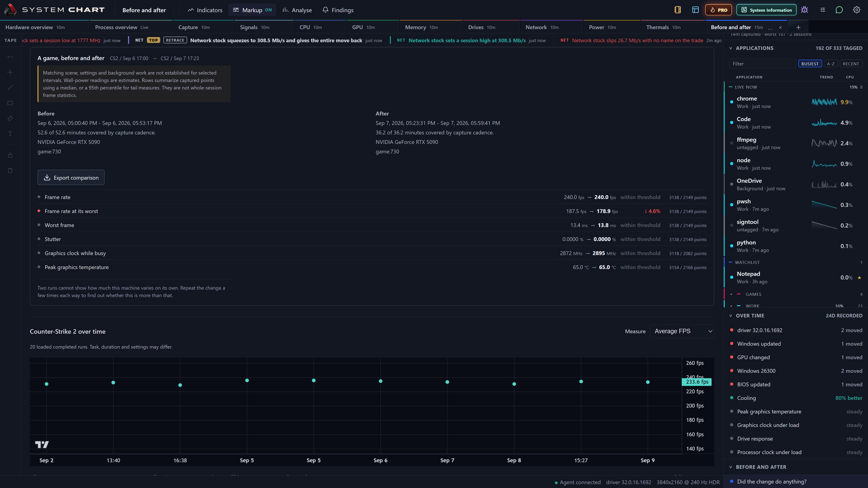Pick the ruler measure tool
The image size is (868, 488).
(10, 119)
